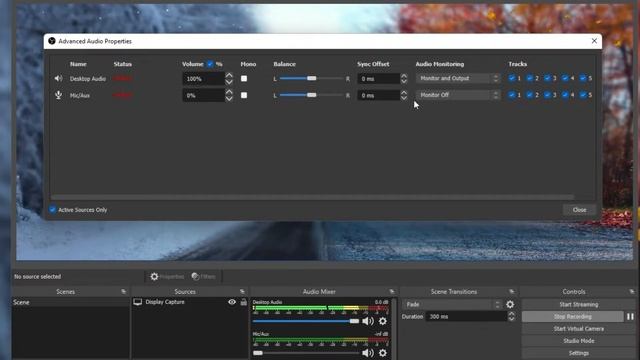Click 'No source selected' text

tap(37, 277)
